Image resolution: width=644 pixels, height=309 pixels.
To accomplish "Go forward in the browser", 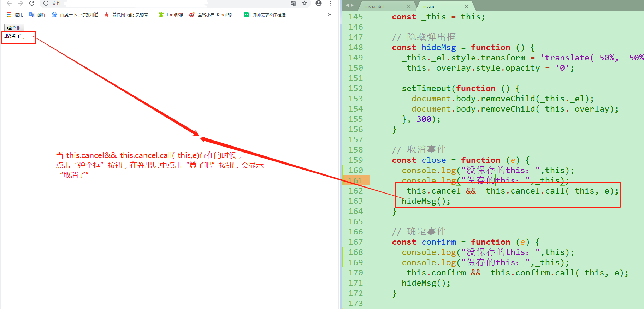I will point(20,3).
